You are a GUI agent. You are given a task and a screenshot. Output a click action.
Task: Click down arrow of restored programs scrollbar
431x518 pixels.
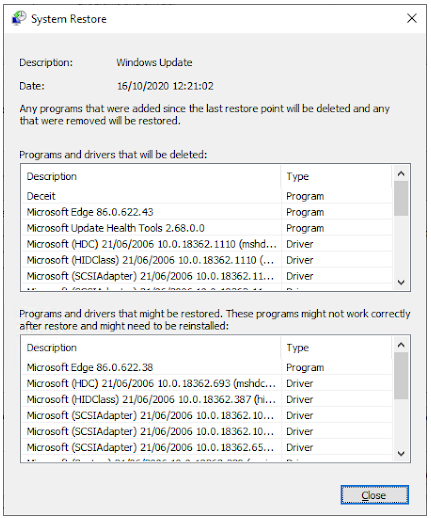coord(401,454)
